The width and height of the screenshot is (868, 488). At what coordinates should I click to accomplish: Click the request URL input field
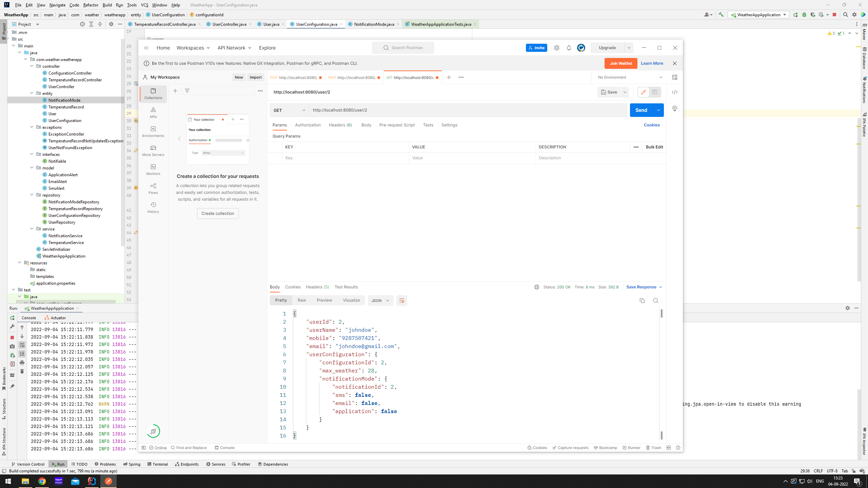468,110
